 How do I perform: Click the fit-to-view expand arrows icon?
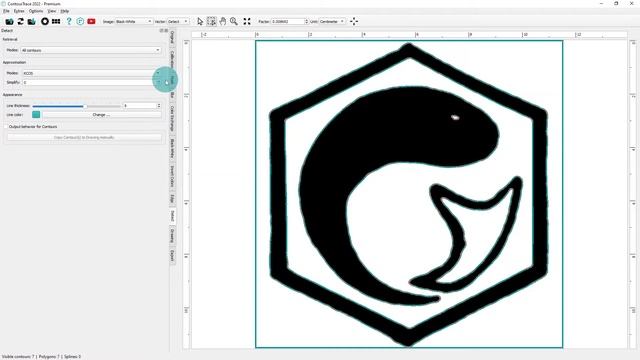click(247, 21)
